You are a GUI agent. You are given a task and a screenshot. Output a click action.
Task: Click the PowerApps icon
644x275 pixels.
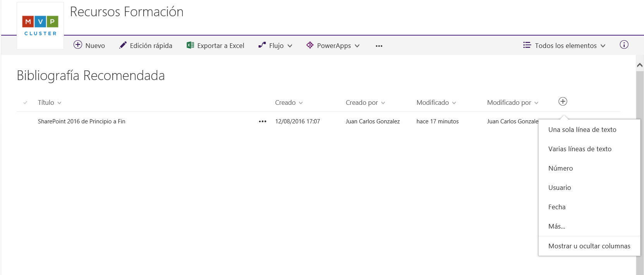[310, 45]
